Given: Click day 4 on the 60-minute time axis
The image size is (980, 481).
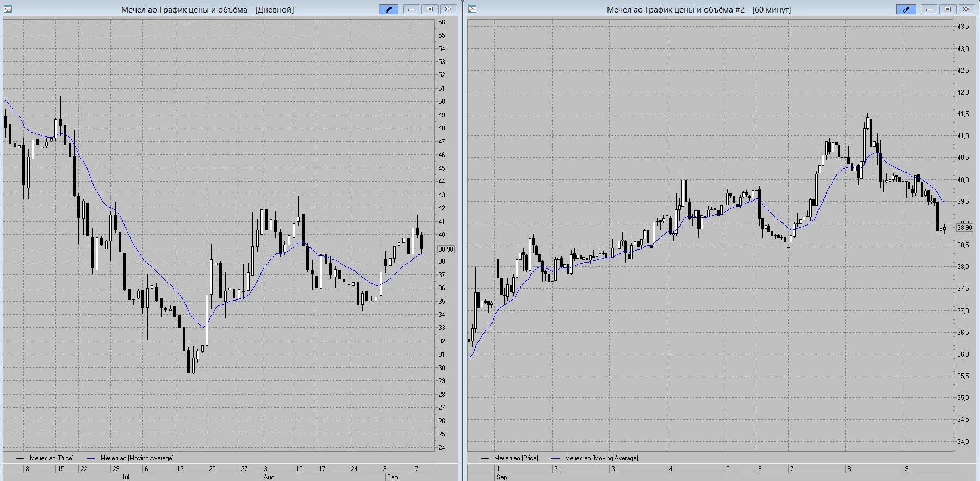Looking at the screenshot, I should 671,469.
